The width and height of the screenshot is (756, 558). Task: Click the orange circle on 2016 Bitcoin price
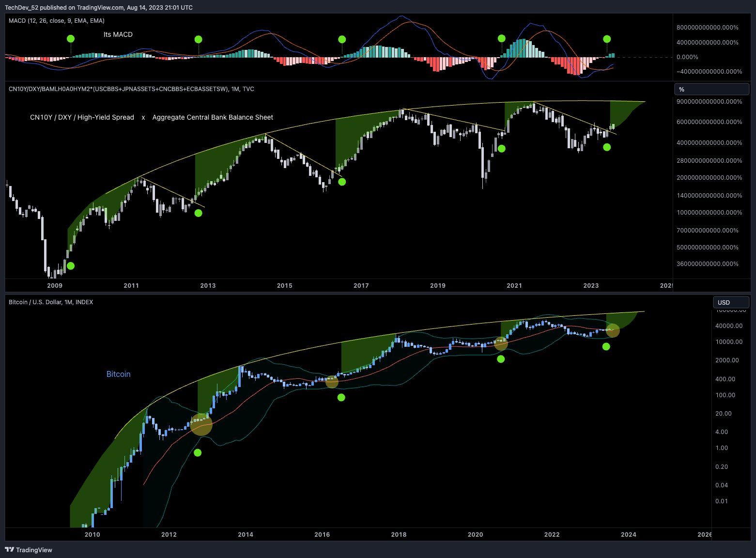point(332,382)
